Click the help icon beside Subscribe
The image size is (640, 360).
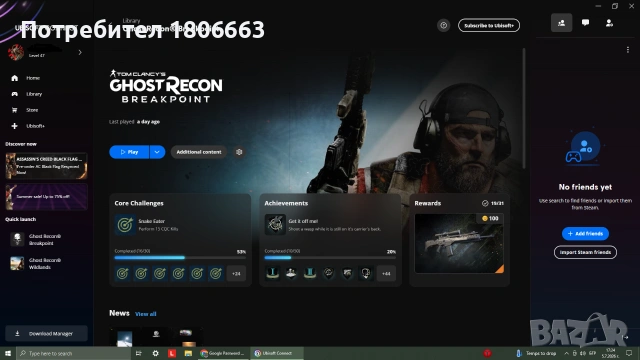point(444,25)
